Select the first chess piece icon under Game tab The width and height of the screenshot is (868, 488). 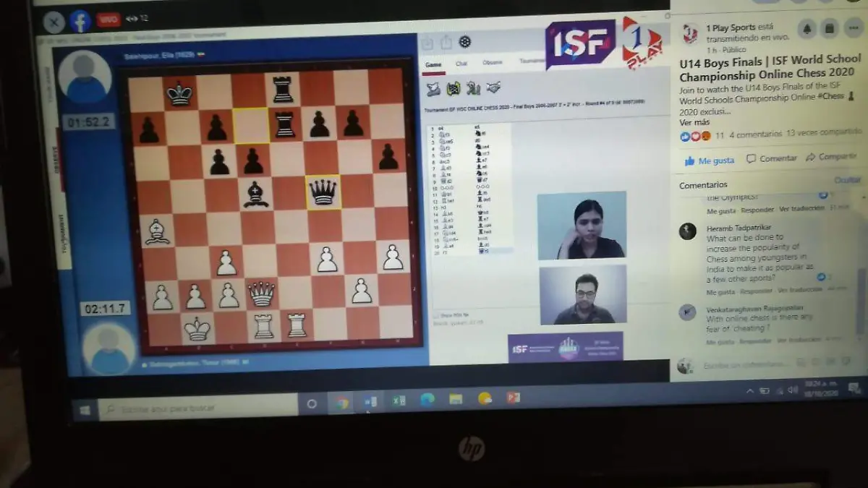(x=433, y=87)
